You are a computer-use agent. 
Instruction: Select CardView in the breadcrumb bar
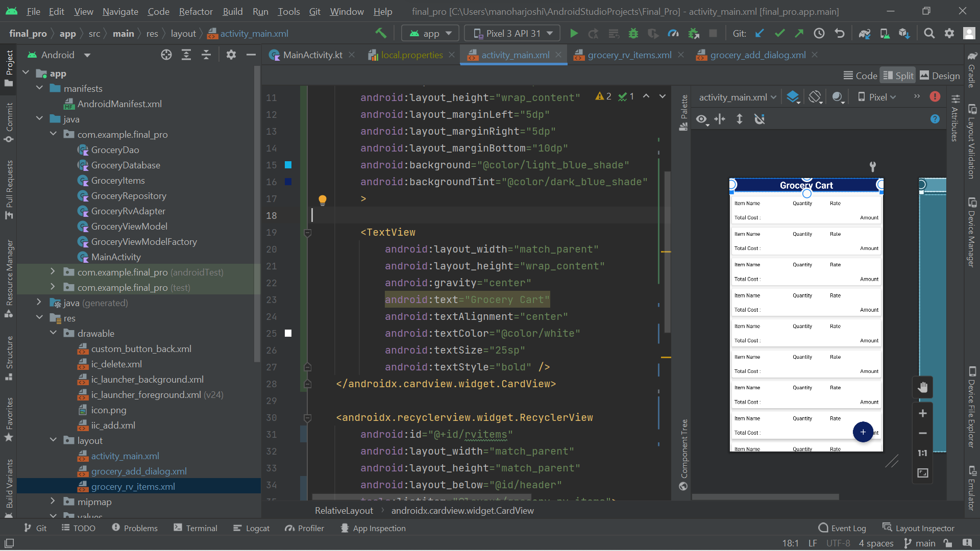click(462, 510)
